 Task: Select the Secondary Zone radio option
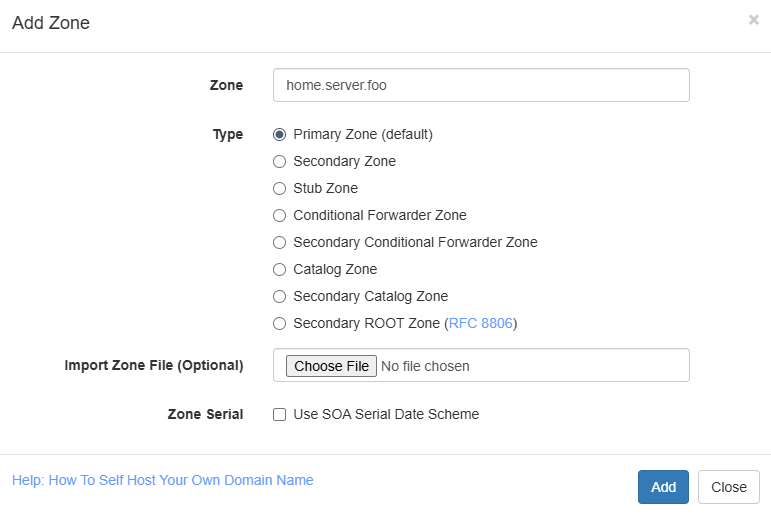click(x=280, y=161)
